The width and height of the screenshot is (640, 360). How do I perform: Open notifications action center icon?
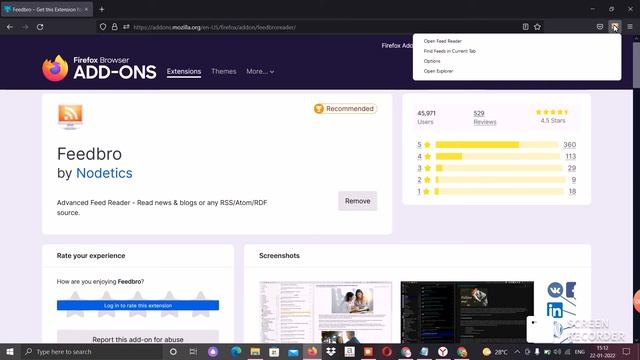point(627,351)
